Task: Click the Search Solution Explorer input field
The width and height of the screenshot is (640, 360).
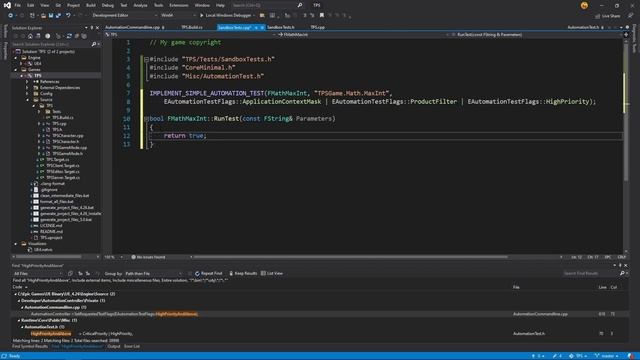Action: coord(51,44)
